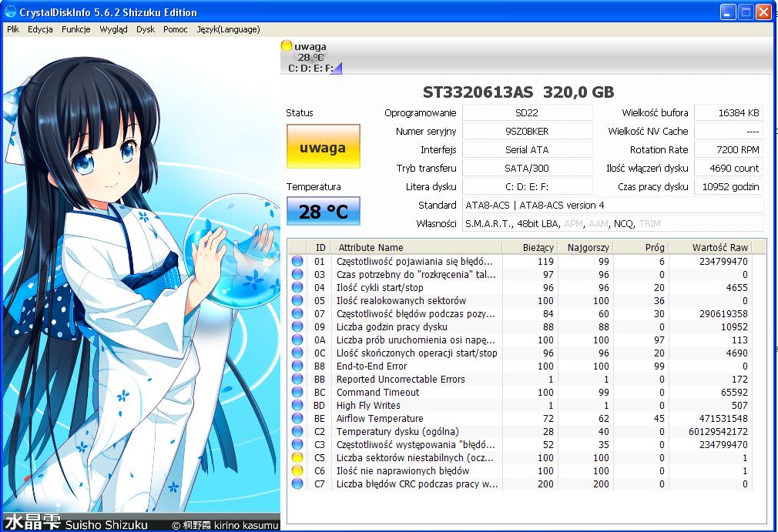
Task: Click raw value 290619358
Action: [723, 314]
